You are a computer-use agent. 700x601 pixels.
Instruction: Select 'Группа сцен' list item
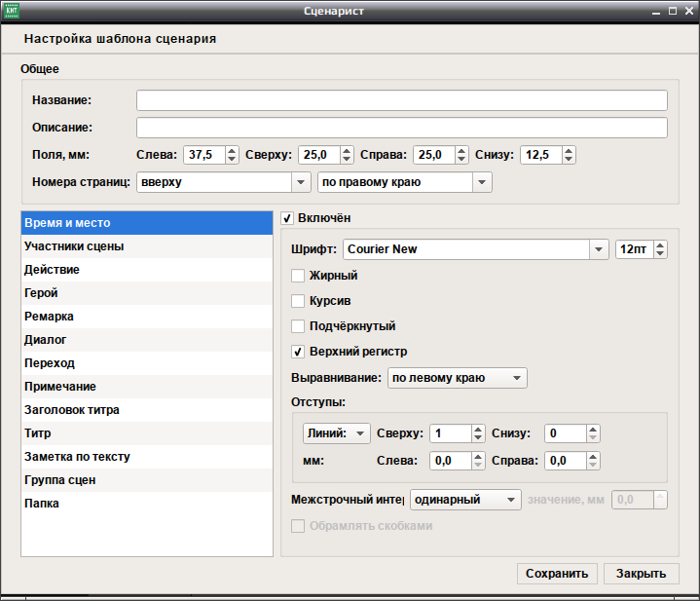[x=147, y=480]
